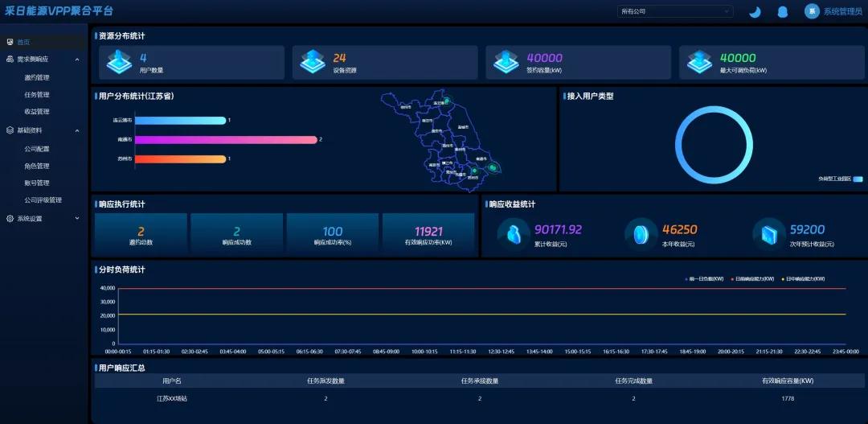
Task: Click the 负荷型工业园区 legend color swatch
Action: click(x=858, y=179)
